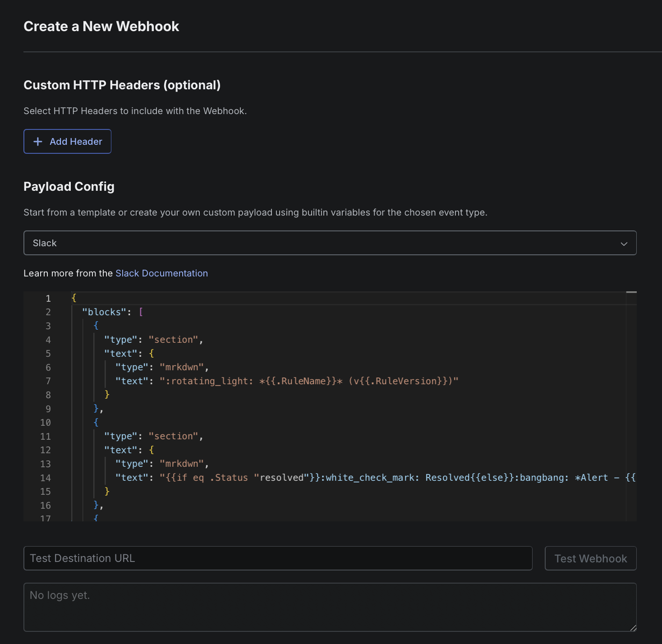This screenshot has width=662, height=644.
Task: Click the chevron on the Slack selector
Action: (x=624, y=243)
